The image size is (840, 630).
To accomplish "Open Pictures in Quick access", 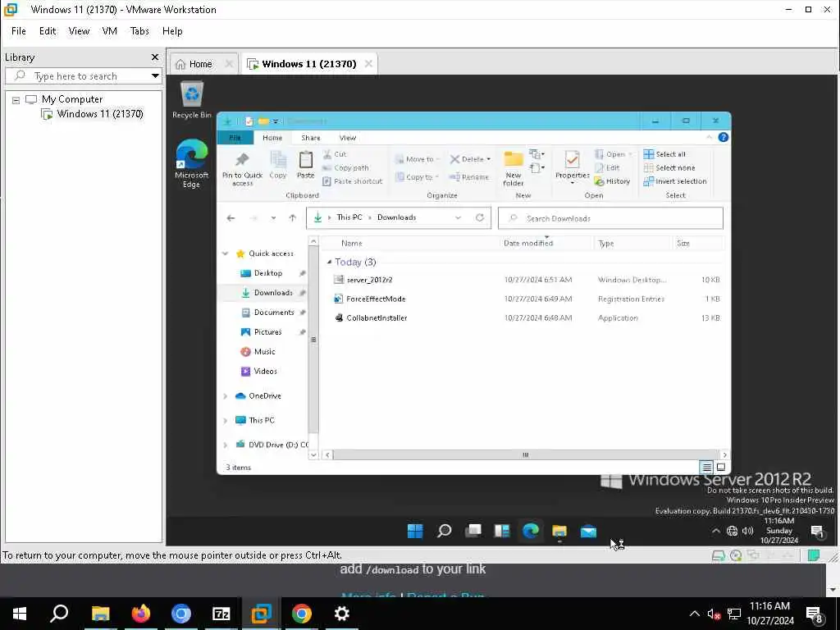I will (x=268, y=332).
